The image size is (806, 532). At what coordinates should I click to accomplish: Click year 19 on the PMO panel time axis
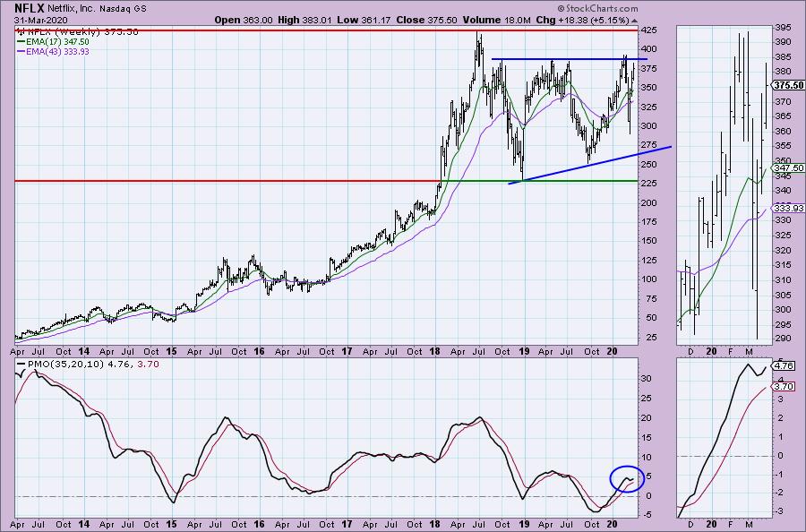523,524
